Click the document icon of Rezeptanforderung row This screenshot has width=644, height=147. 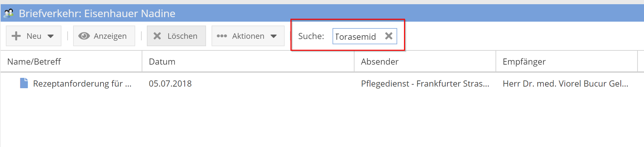(x=24, y=83)
